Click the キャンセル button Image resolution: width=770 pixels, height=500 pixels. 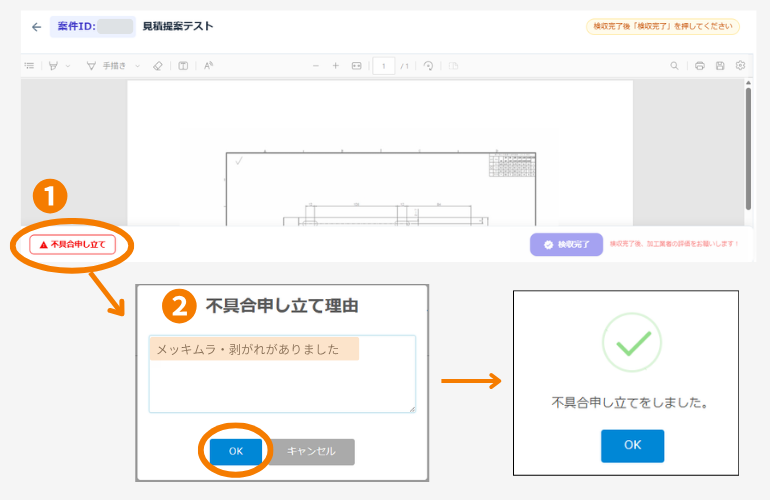coord(312,451)
